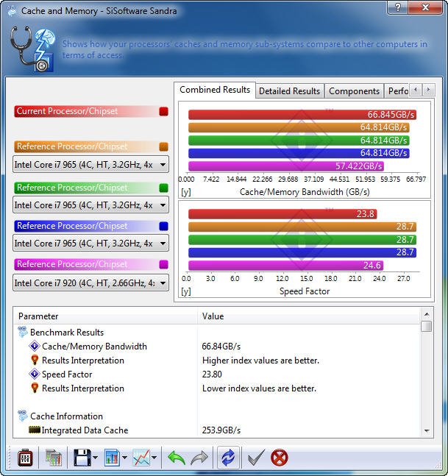This screenshot has width=448, height=476.
Task: Switch to the Detailed Results tab
Action: tap(290, 91)
